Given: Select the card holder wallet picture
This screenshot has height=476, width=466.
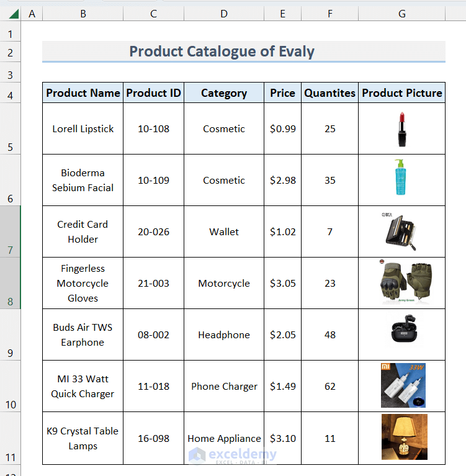Looking at the screenshot, I should pyautogui.click(x=400, y=231).
